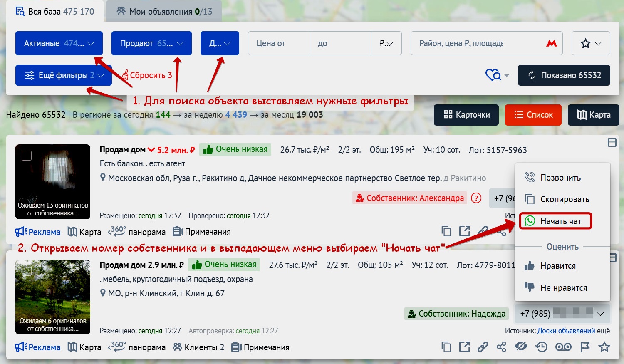
Task: Switch to the Вся база 475 170 tab
Action: click(55, 11)
